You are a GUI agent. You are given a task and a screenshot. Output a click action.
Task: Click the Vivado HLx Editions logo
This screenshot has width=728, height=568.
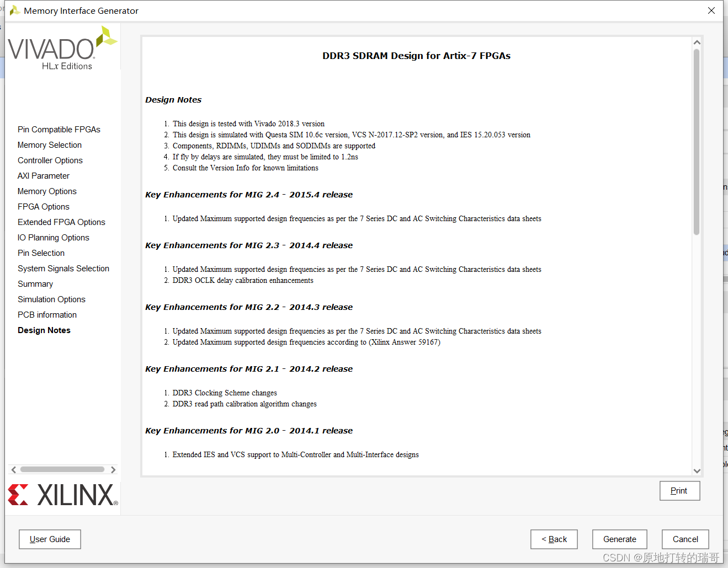pyautogui.click(x=62, y=49)
